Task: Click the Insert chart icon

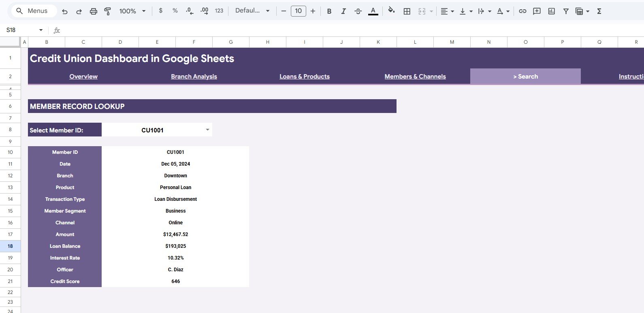Action: coord(552,11)
